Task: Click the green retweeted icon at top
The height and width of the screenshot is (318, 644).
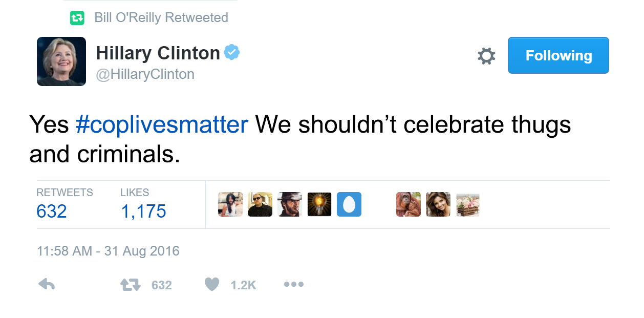Action: (x=77, y=18)
